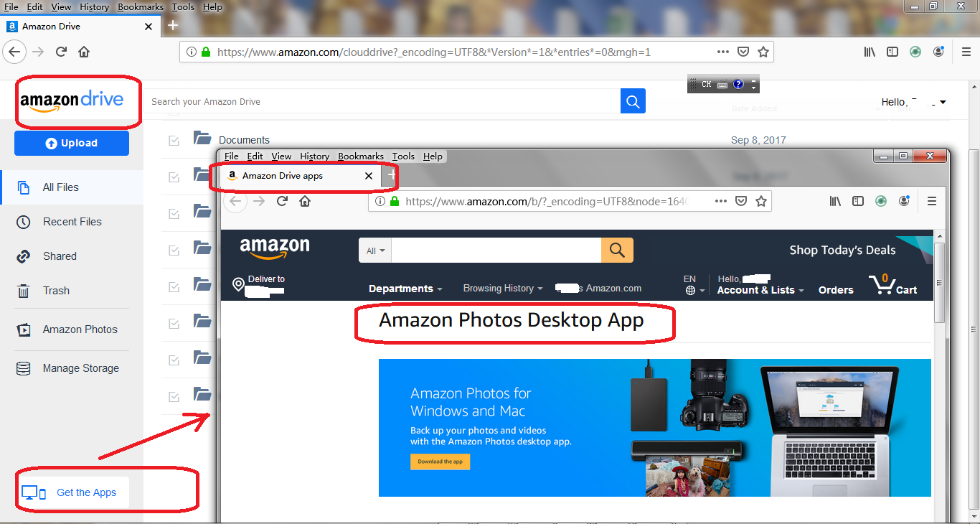Open Amazon Photos from the Drive sidebar
The width and height of the screenshot is (980, 524).
pos(79,329)
